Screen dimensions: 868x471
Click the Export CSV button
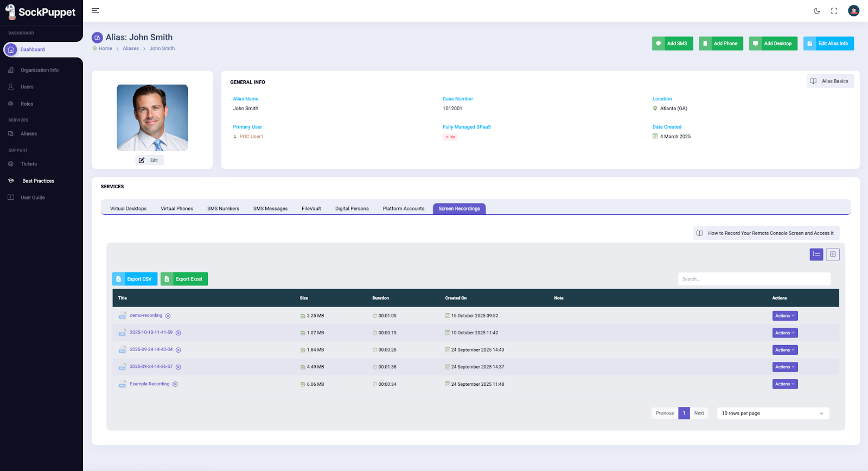(x=135, y=279)
